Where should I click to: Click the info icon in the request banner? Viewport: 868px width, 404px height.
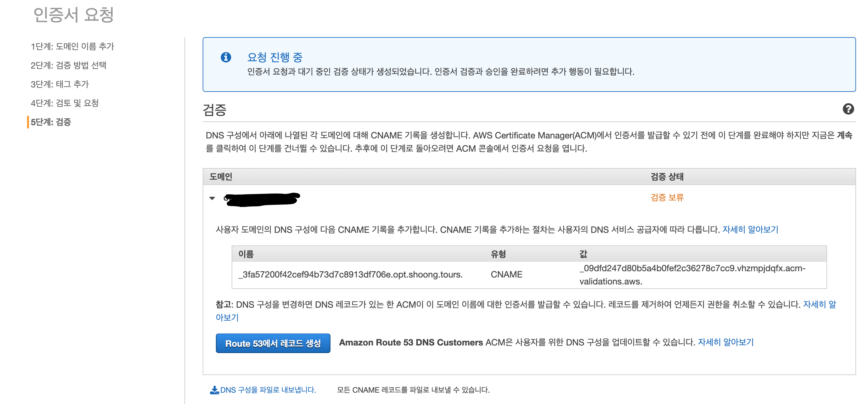coord(226,57)
